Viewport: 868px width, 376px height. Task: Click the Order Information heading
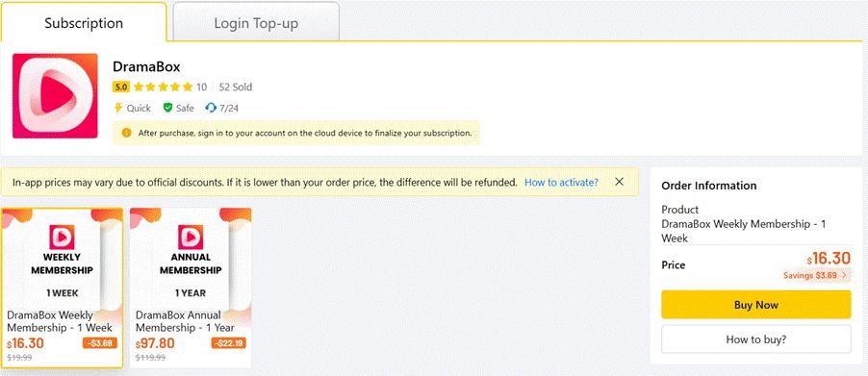click(x=708, y=186)
